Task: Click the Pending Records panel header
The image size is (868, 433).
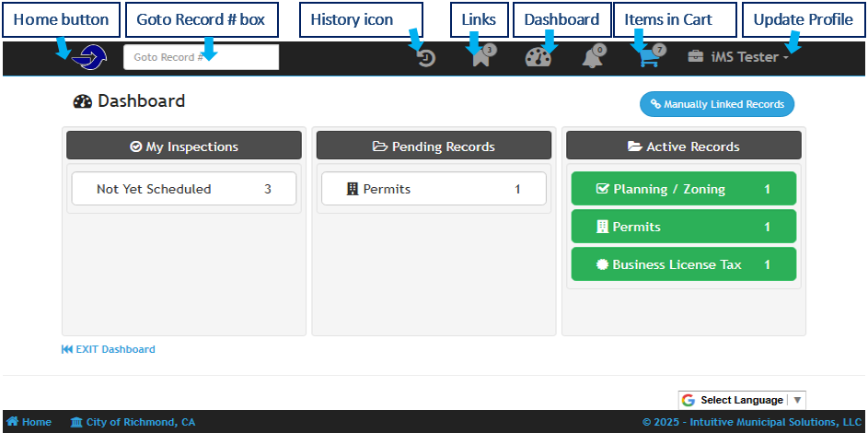Action: 434,145
